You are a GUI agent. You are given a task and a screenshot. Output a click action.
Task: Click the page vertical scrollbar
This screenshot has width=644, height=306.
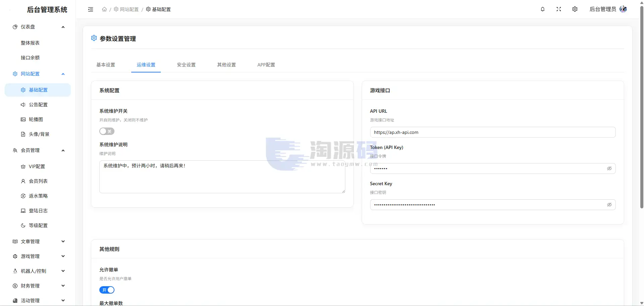(x=642, y=107)
